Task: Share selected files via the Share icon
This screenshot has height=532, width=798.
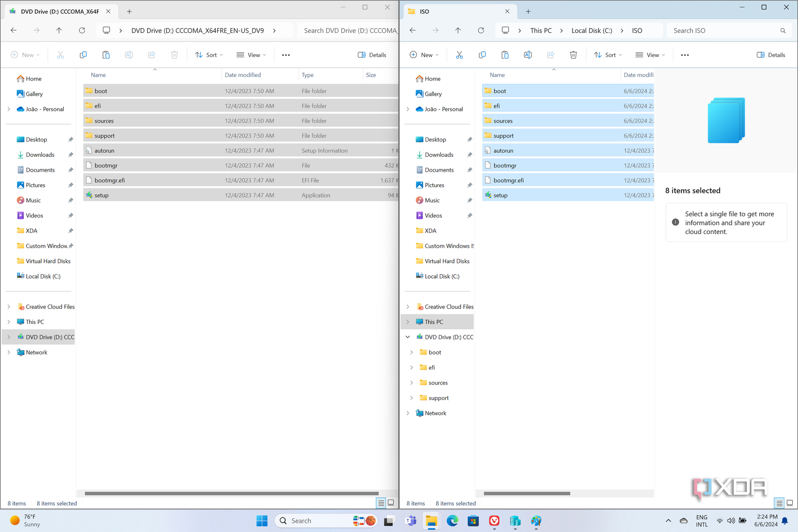Action: (x=550, y=55)
